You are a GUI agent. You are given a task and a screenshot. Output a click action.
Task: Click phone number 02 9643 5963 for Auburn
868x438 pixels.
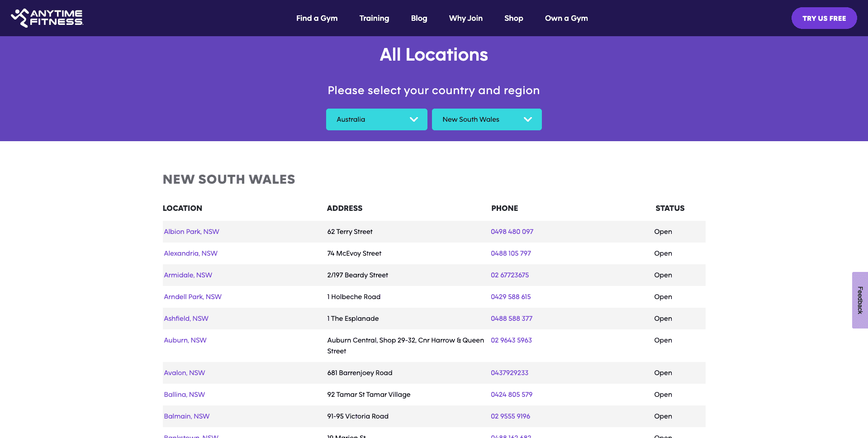coord(511,340)
